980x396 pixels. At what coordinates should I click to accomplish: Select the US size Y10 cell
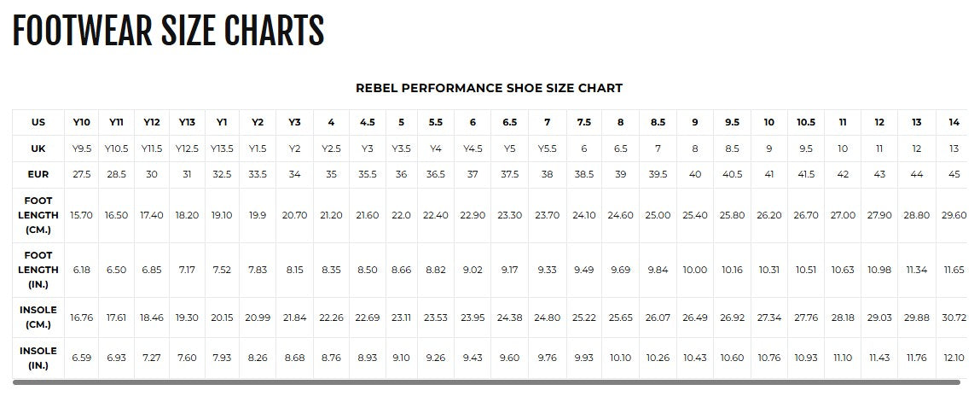pos(82,122)
